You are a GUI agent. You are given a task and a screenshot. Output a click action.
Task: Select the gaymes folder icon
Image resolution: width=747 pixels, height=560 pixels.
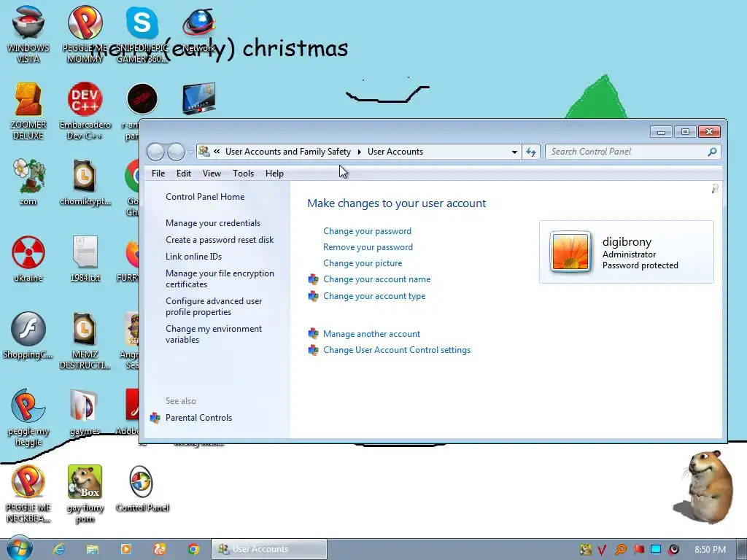[85, 413]
